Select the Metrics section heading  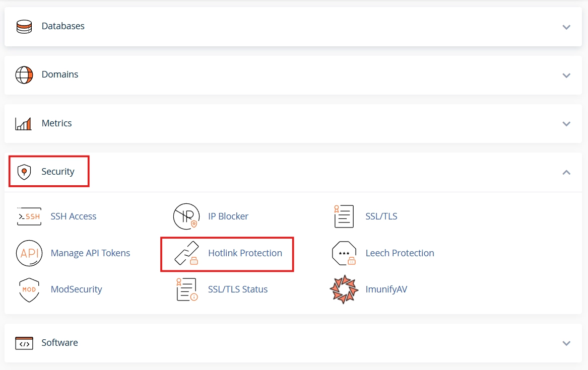pyautogui.click(x=56, y=123)
